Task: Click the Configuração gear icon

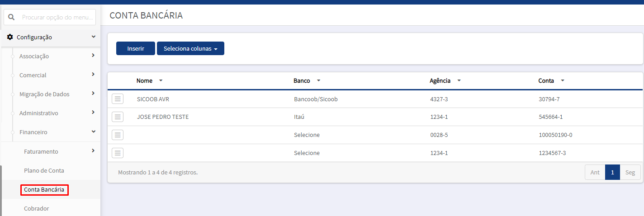Action: click(x=10, y=37)
